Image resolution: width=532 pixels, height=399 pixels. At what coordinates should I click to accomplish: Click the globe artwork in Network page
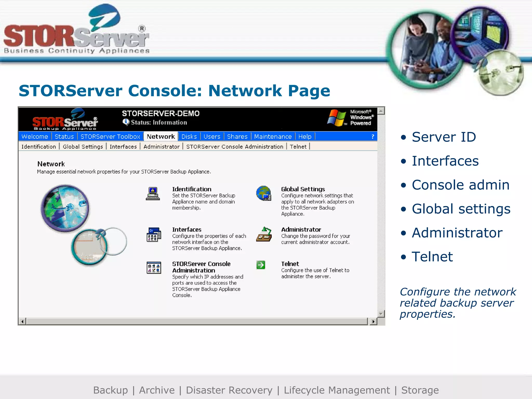[65, 208]
